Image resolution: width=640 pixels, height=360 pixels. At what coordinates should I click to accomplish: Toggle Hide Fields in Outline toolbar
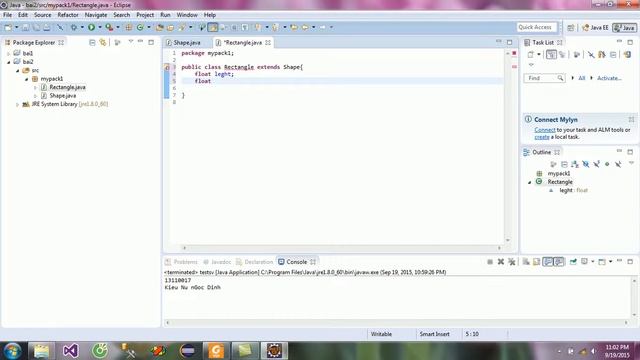click(x=586, y=164)
